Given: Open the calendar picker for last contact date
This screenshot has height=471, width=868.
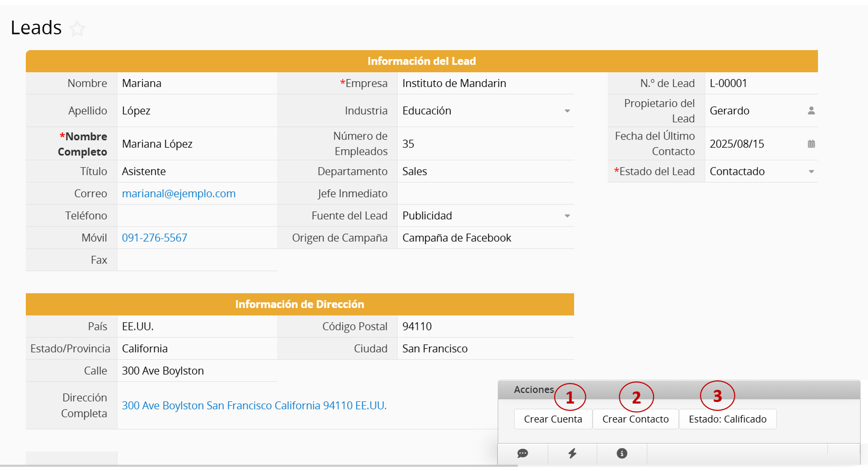Looking at the screenshot, I should tap(811, 144).
